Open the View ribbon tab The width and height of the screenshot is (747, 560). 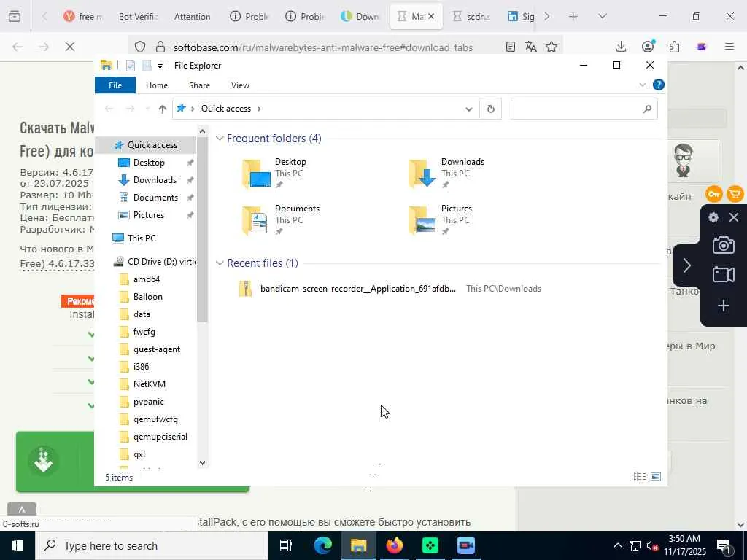coord(240,85)
